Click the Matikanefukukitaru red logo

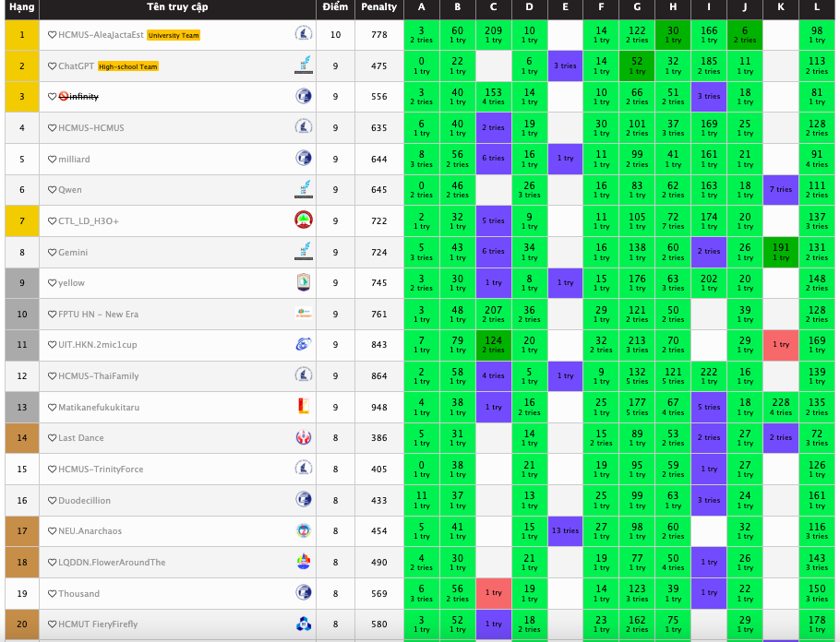tap(303, 407)
